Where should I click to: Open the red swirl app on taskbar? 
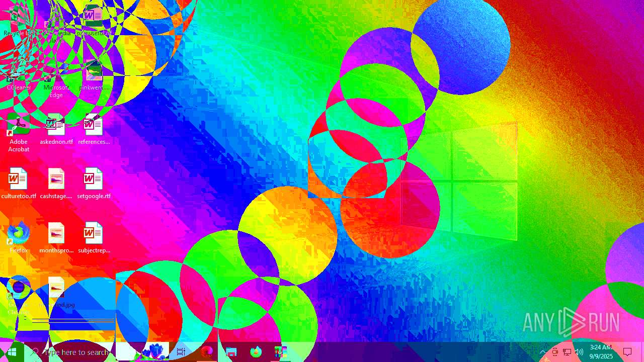[x=206, y=352]
